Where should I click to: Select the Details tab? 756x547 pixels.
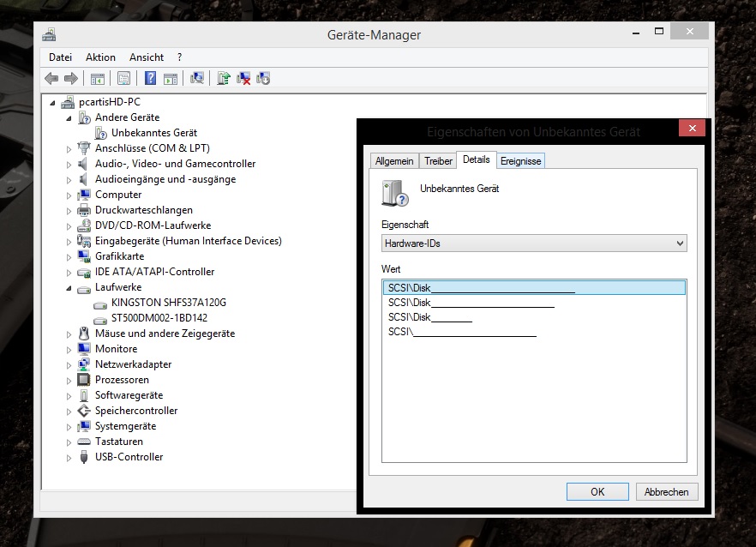coord(477,159)
